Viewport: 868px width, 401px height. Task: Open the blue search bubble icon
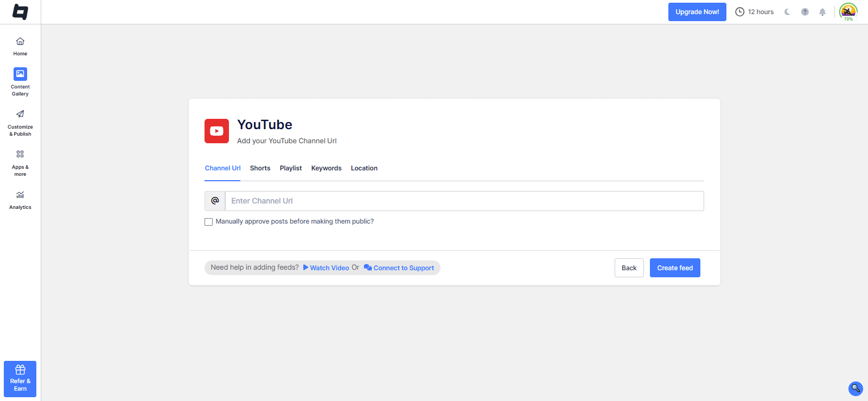[x=856, y=389]
